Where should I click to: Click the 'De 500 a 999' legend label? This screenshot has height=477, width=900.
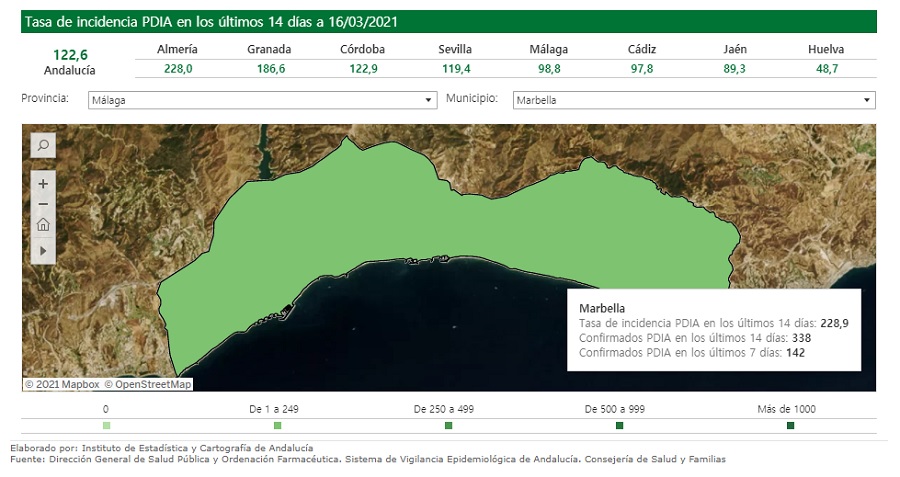coord(615,409)
